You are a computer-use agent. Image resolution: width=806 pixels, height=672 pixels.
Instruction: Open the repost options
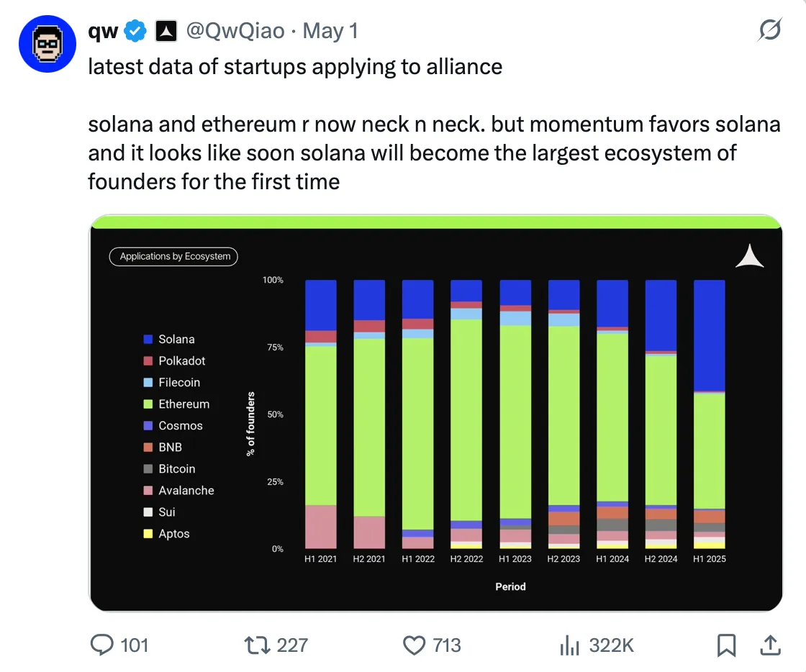click(257, 645)
